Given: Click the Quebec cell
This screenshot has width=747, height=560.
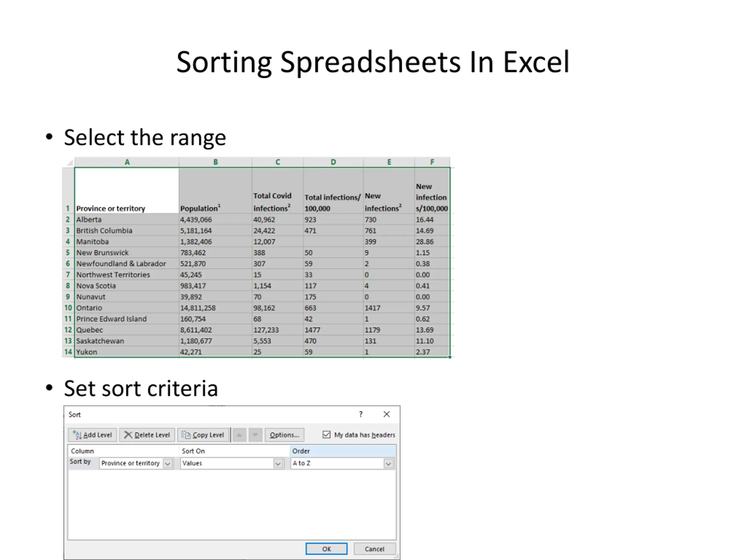Looking at the screenshot, I should (x=127, y=330).
